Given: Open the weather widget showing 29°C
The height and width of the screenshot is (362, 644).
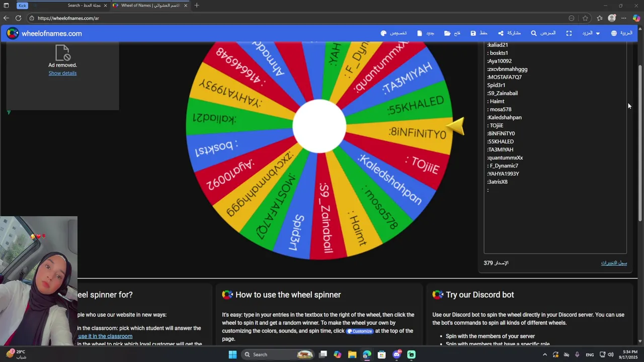Looking at the screenshot, I should [x=17, y=354].
